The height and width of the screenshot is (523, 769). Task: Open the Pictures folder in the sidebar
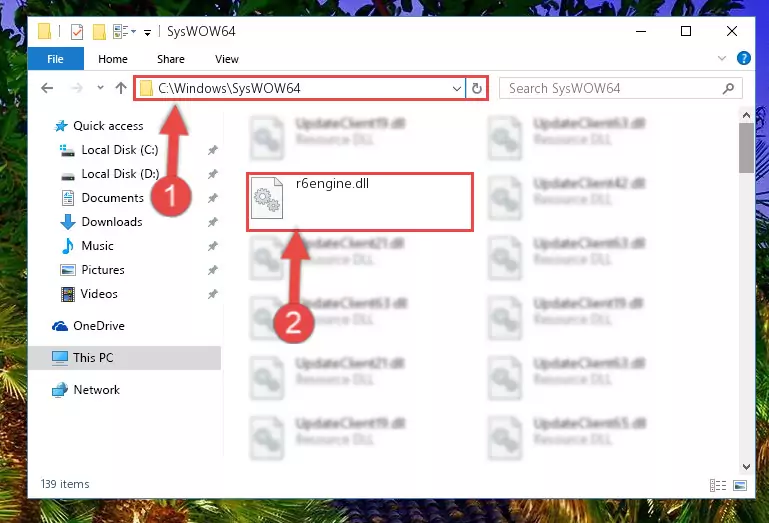tap(103, 270)
